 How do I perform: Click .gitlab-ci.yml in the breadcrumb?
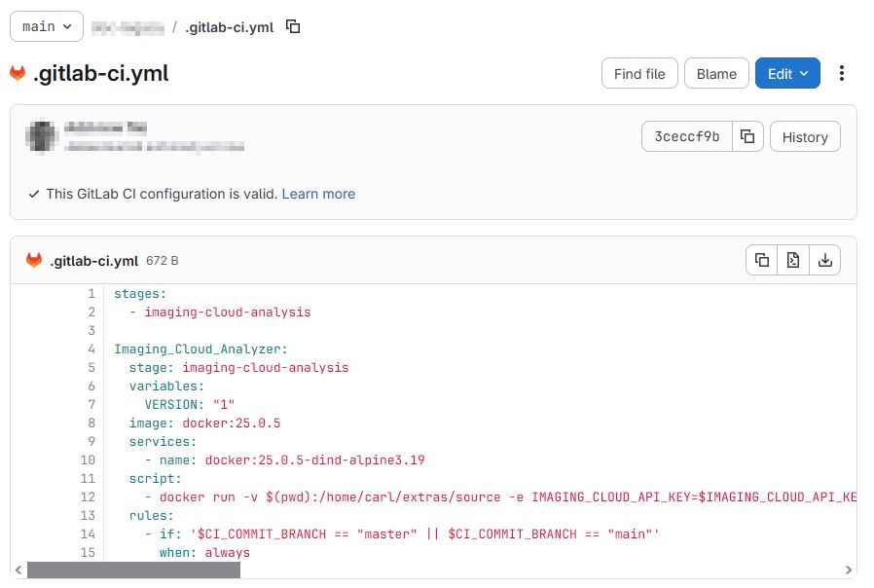[x=229, y=27]
